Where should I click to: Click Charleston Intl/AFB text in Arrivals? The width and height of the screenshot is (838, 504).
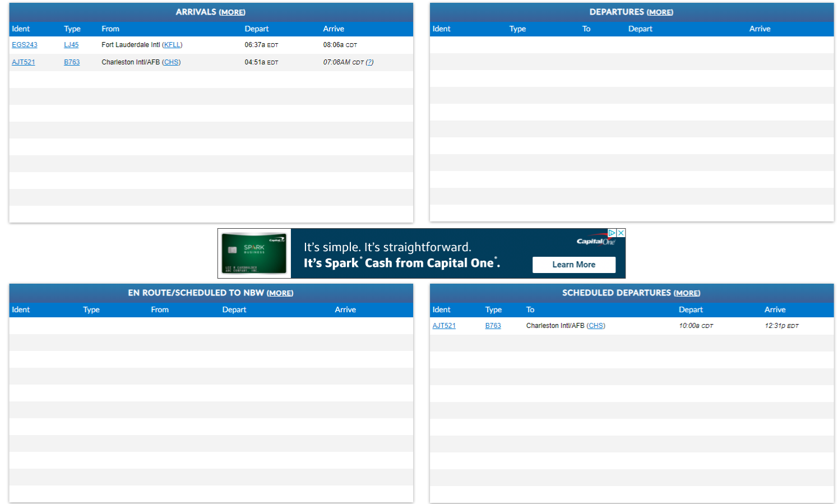coord(131,62)
